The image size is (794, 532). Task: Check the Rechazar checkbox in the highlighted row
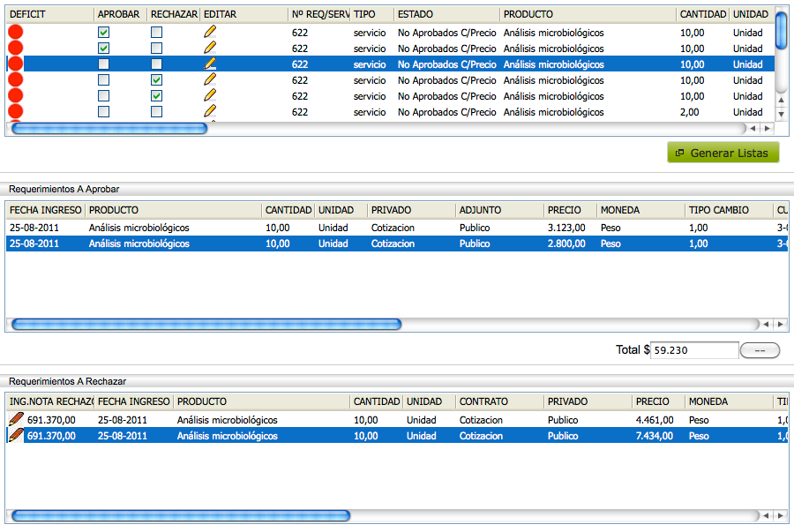click(x=156, y=64)
